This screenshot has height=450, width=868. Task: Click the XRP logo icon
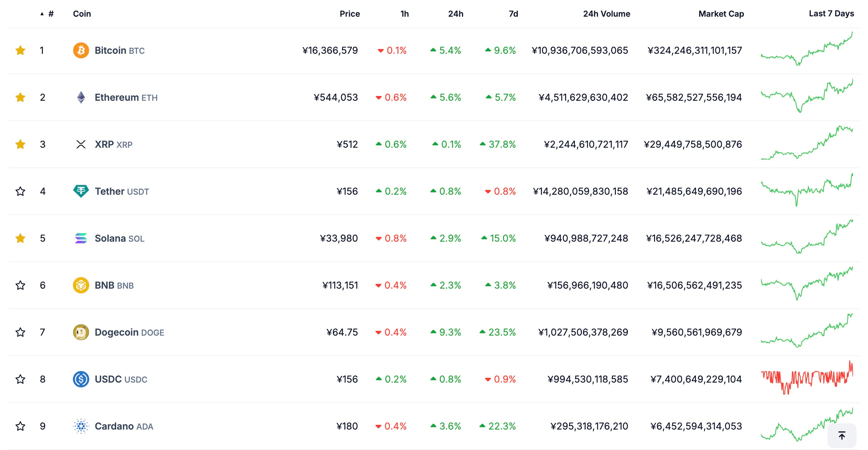pyautogui.click(x=81, y=144)
